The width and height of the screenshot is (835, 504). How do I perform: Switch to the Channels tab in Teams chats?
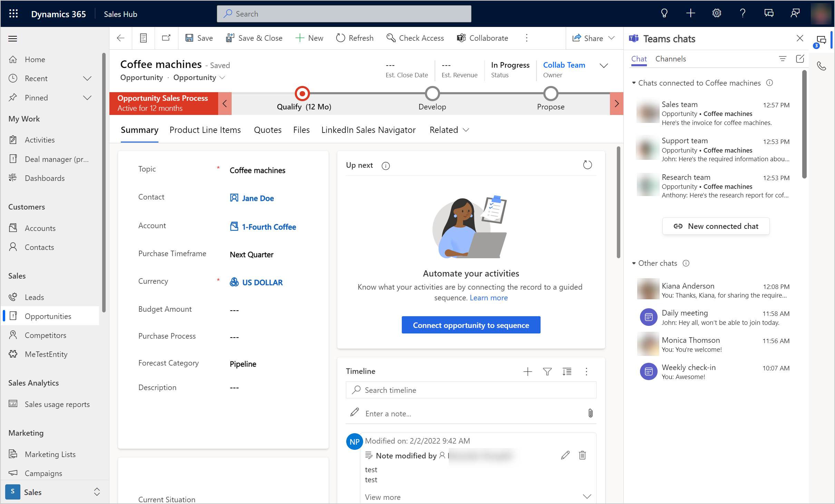(x=671, y=58)
